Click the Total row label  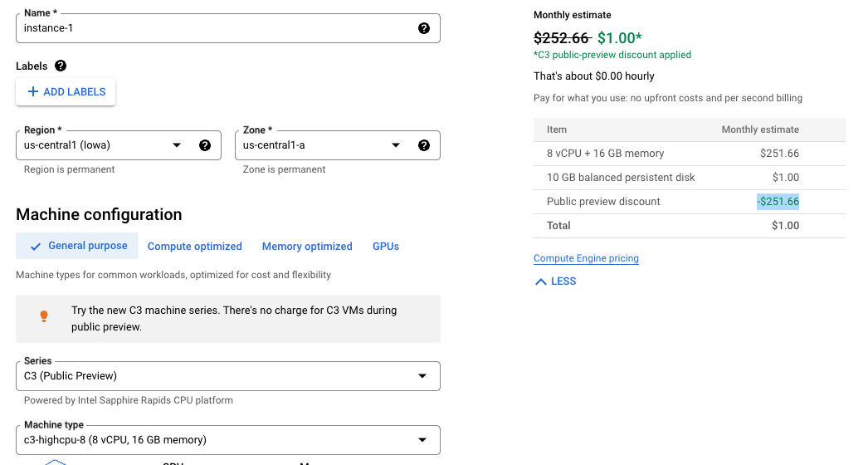(558, 226)
